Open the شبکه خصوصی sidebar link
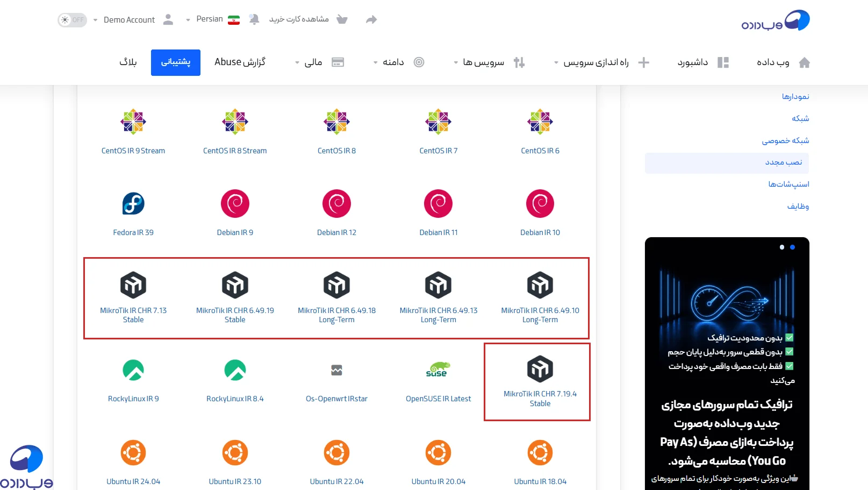The image size is (868, 490). point(785,140)
